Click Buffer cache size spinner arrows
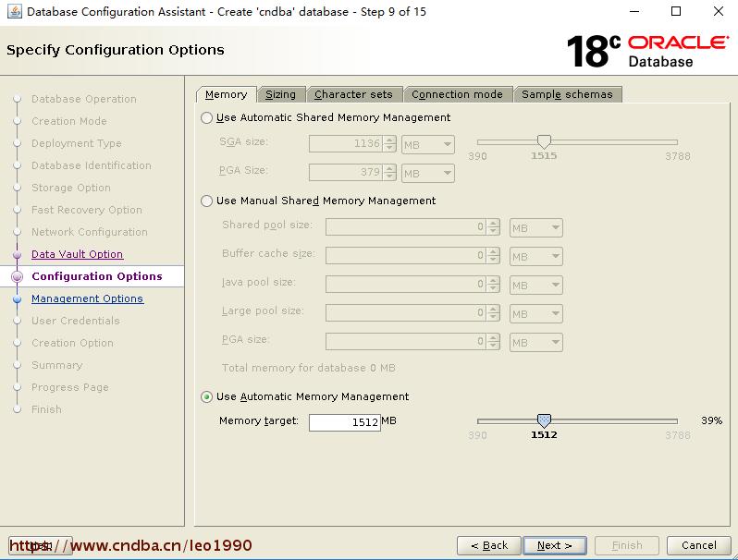 coord(493,256)
